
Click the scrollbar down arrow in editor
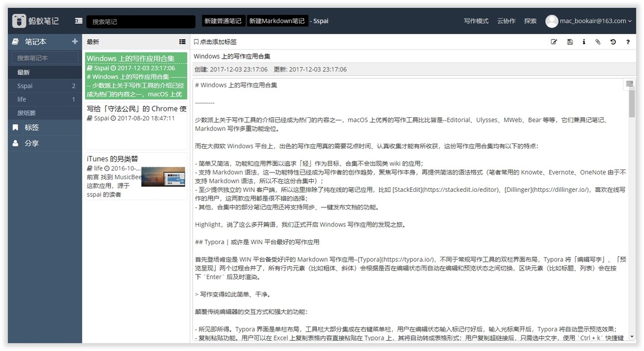click(632, 337)
